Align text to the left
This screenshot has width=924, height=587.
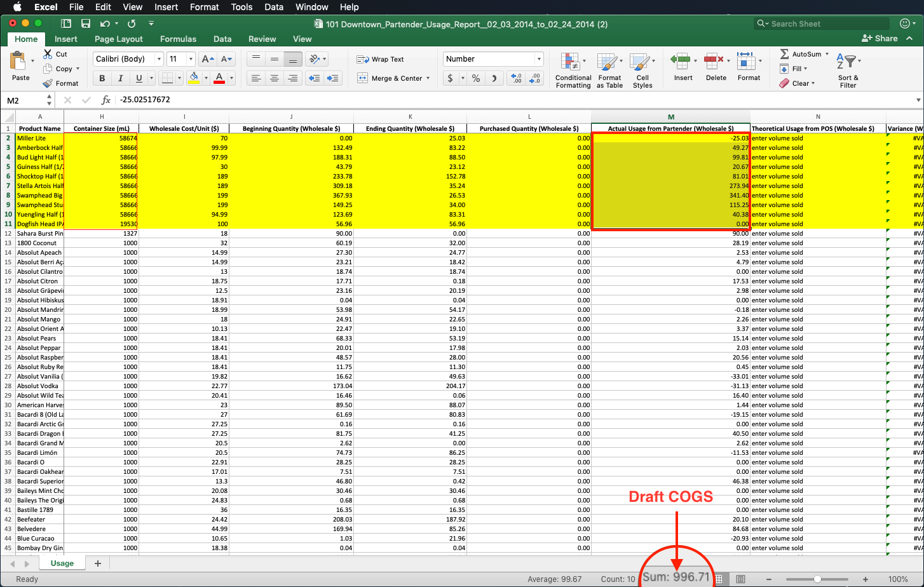(x=256, y=79)
